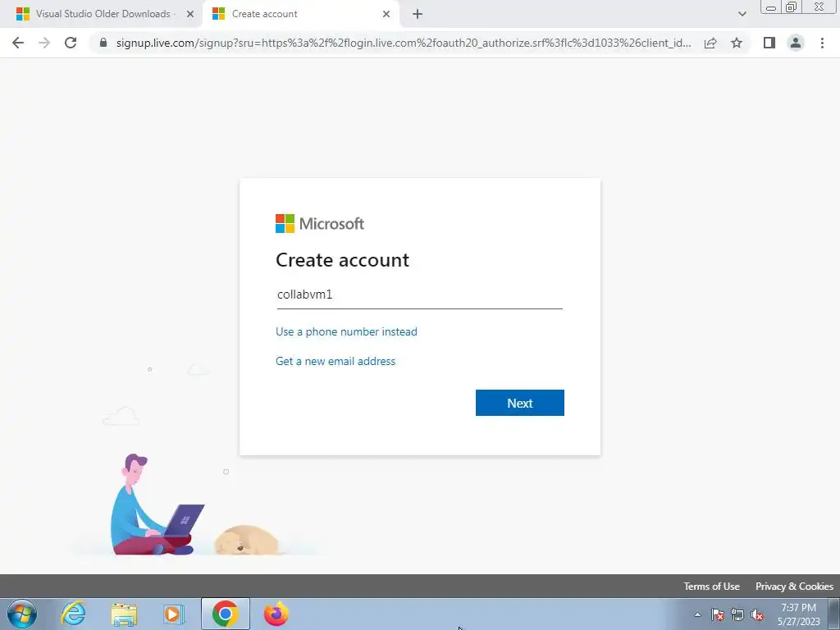Close the Visual Studio Older Downloads tab

pyautogui.click(x=190, y=14)
